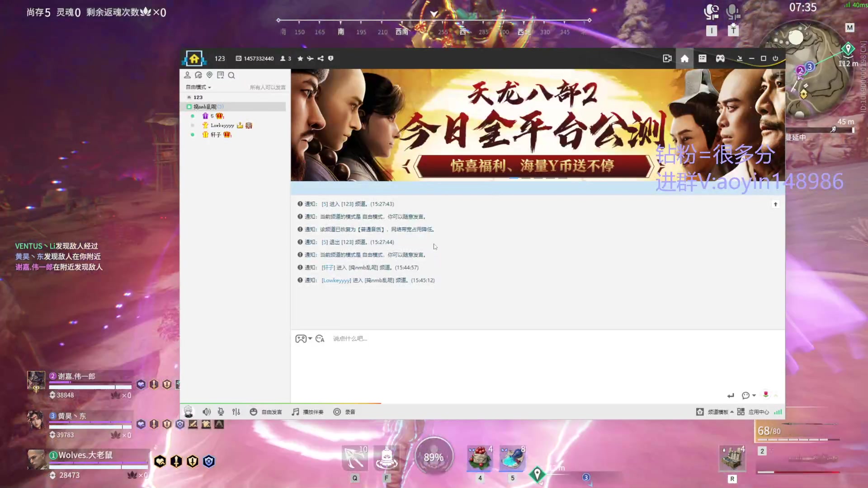This screenshot has height=488, width=868.
Task: Open the list panel tab icon
Action: tap(702, 59)
